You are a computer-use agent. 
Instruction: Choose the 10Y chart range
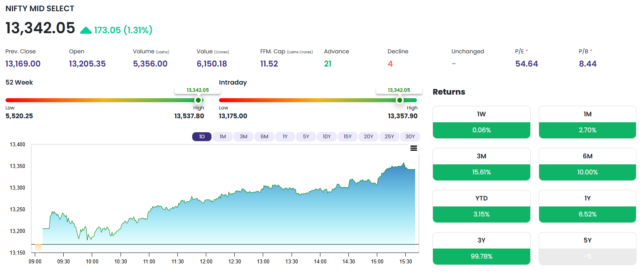pyautogui.click(x=327, y=137)
